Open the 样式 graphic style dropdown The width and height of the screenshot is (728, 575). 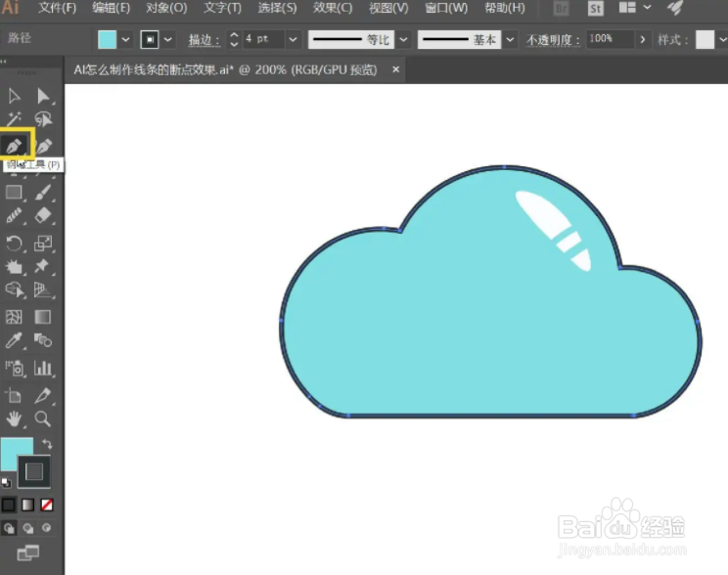(x=722, y=40)
